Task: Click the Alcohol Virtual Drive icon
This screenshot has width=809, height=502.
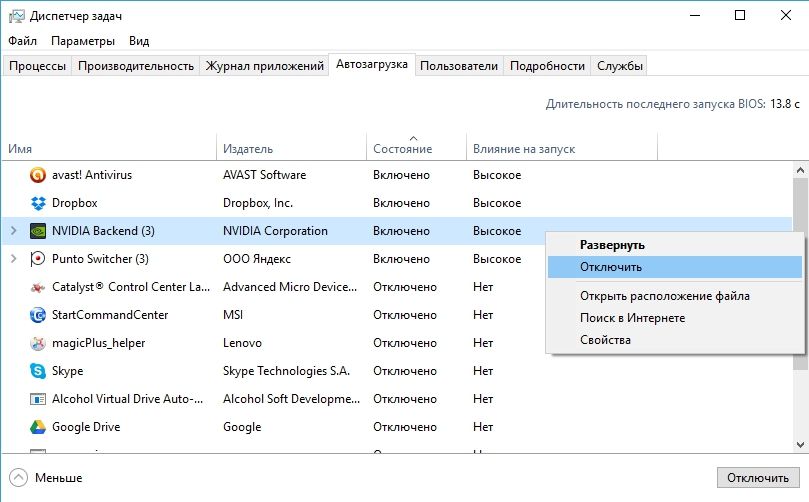Action: coord(38,399)
